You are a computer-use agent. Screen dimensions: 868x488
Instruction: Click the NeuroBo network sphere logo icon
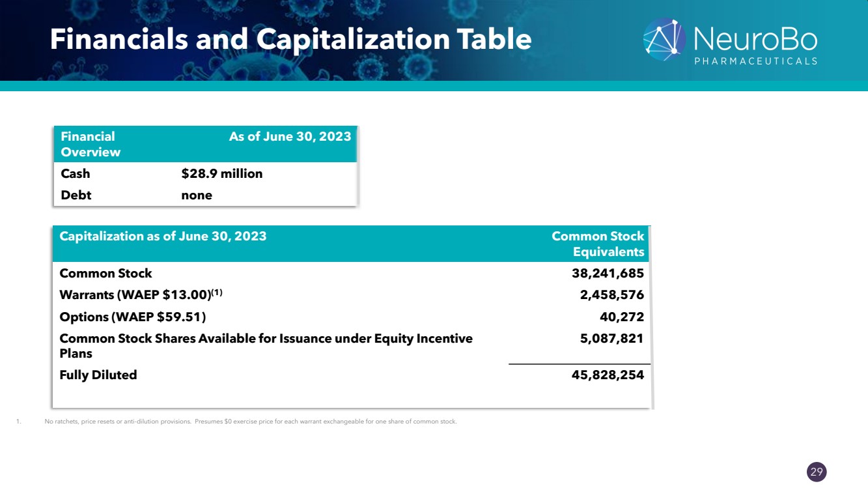coord(664,39)
